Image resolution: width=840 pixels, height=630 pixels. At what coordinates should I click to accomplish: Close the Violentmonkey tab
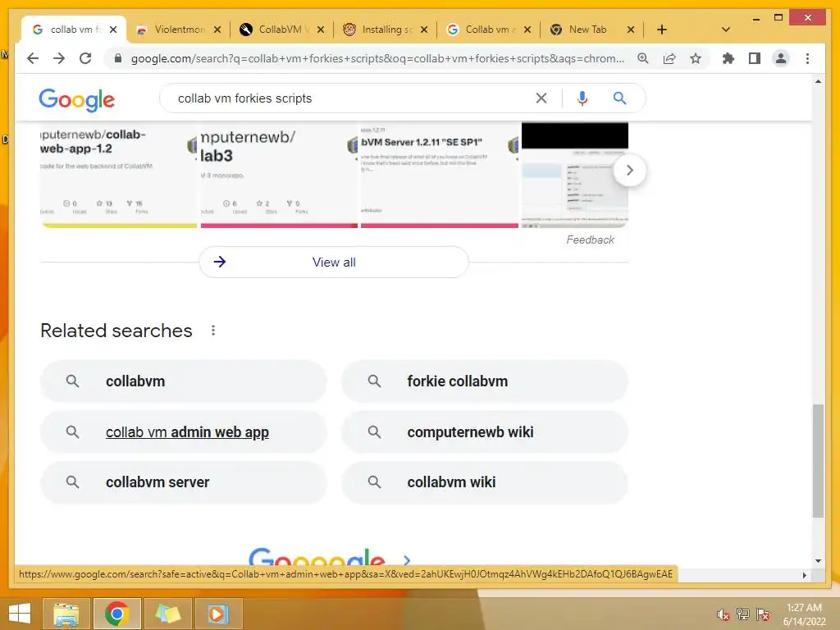[x=217, y=30]
